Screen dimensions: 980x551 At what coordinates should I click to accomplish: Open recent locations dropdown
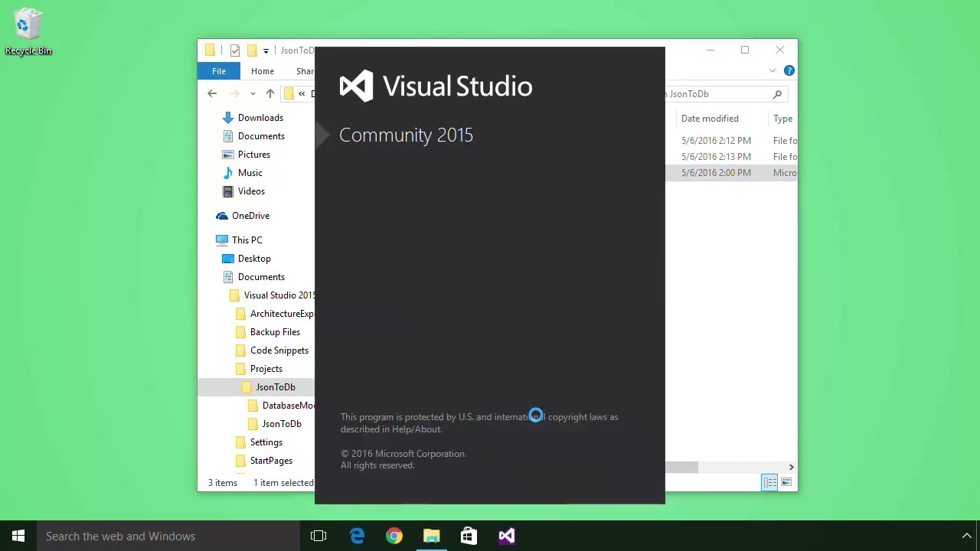[x=253, y=94]
